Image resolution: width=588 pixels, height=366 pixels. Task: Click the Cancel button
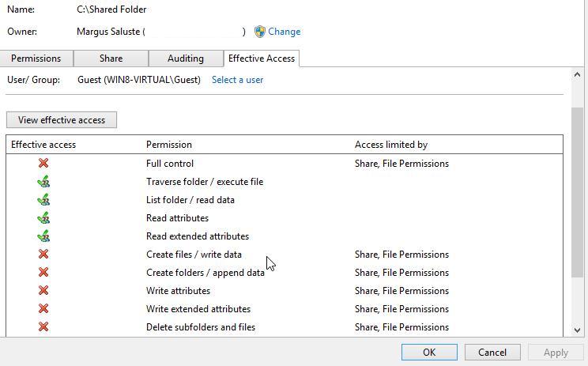(x=492, y=353)
